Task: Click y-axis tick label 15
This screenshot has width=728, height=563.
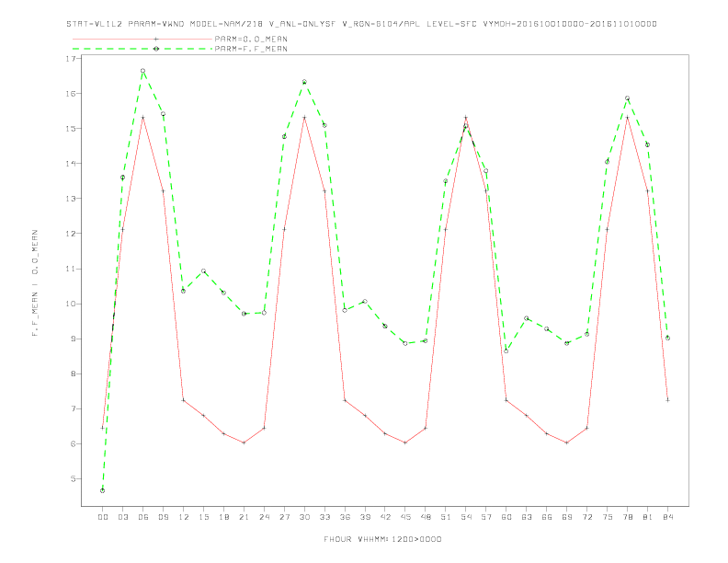Action: (x=71, y=128)
